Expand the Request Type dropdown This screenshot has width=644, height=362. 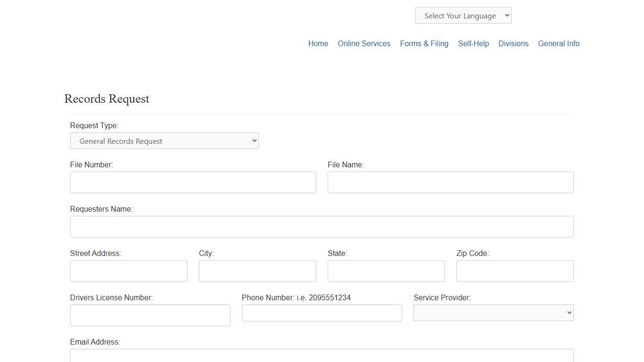[x=164, y=141]
